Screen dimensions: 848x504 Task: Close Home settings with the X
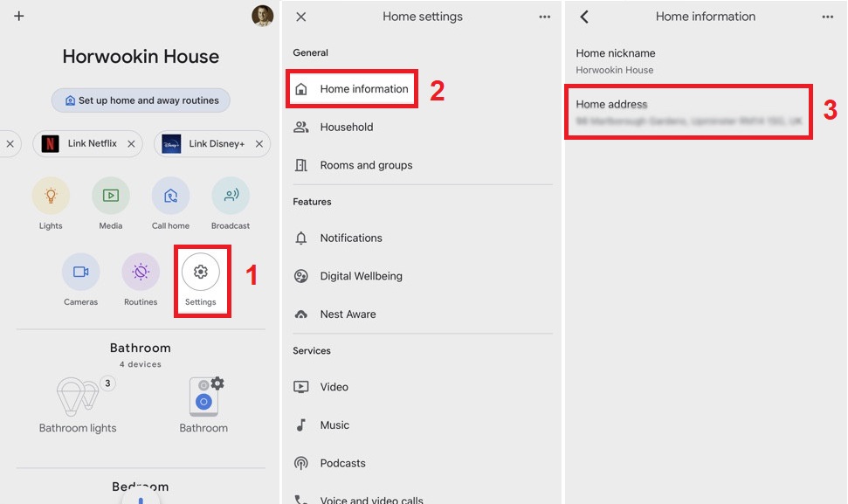[x=301, y=17]
